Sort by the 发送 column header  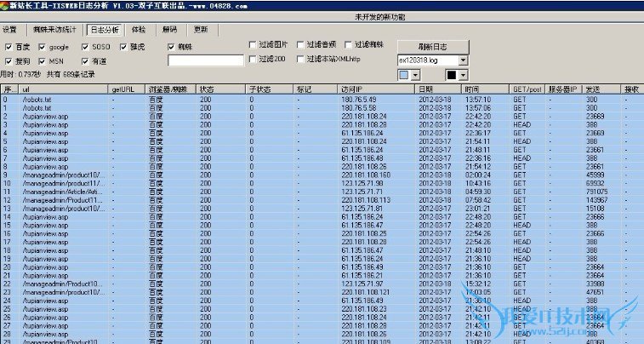coord(601,89)
